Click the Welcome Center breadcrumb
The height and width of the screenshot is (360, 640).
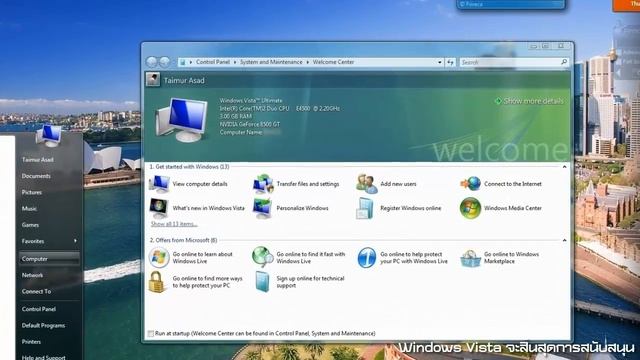(333, 62)
